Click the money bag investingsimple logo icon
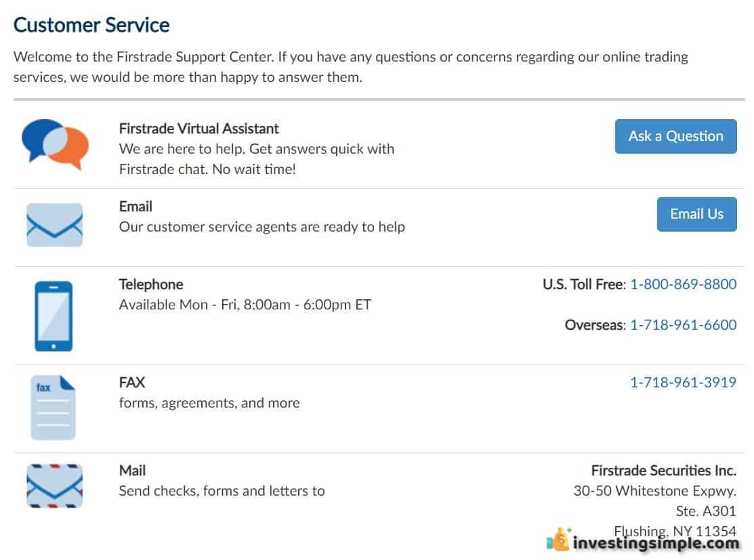The image size is (754, 560). (x=559, y=539)
